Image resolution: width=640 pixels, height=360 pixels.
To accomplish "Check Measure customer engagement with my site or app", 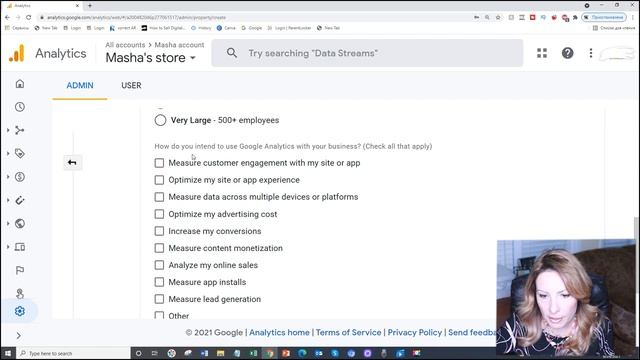I will pyautogui.click(x=159, y=163).
